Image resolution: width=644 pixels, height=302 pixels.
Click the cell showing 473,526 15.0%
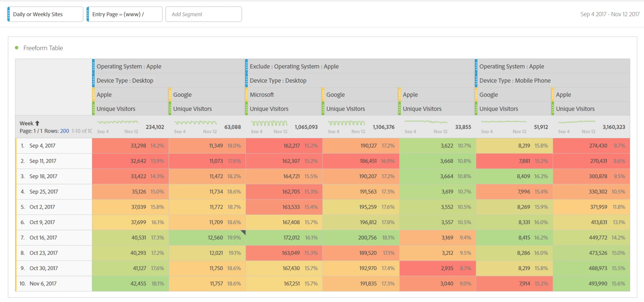592,253
